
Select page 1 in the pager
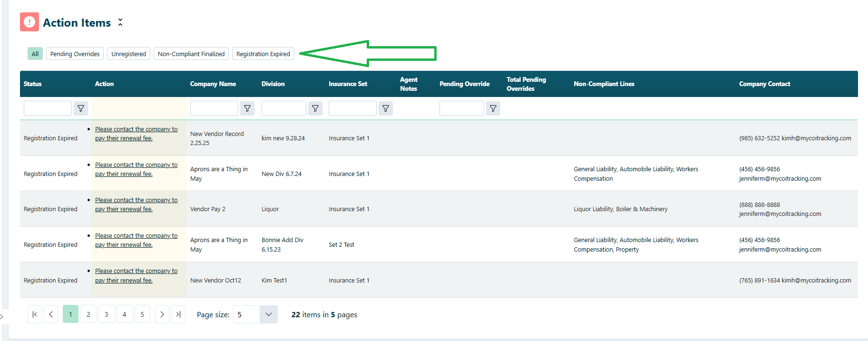[70, 314]
